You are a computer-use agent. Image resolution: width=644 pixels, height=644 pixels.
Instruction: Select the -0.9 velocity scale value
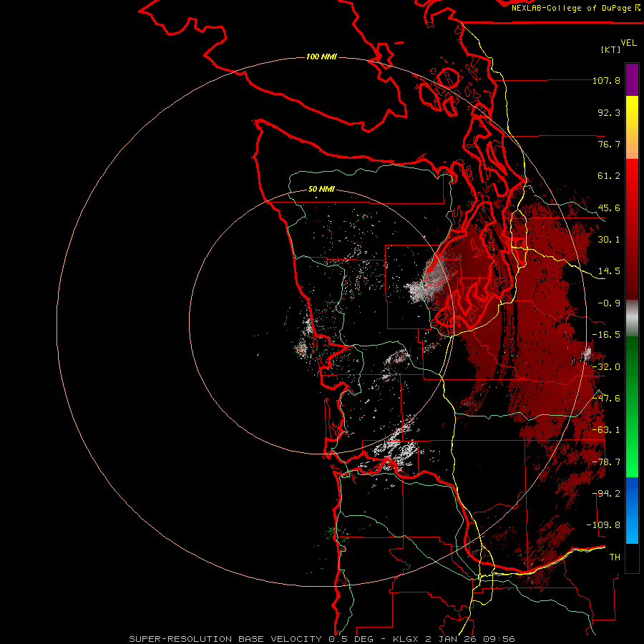[609, 303]
